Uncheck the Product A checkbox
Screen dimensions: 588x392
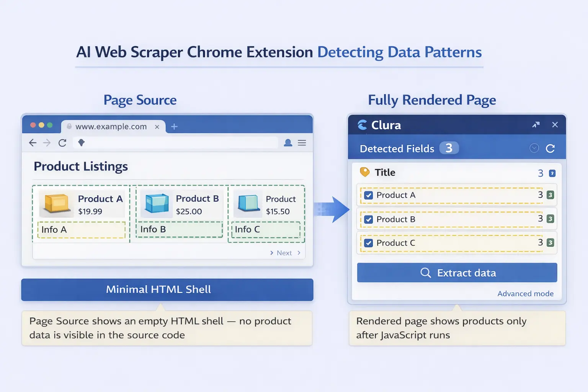point(368,195)
